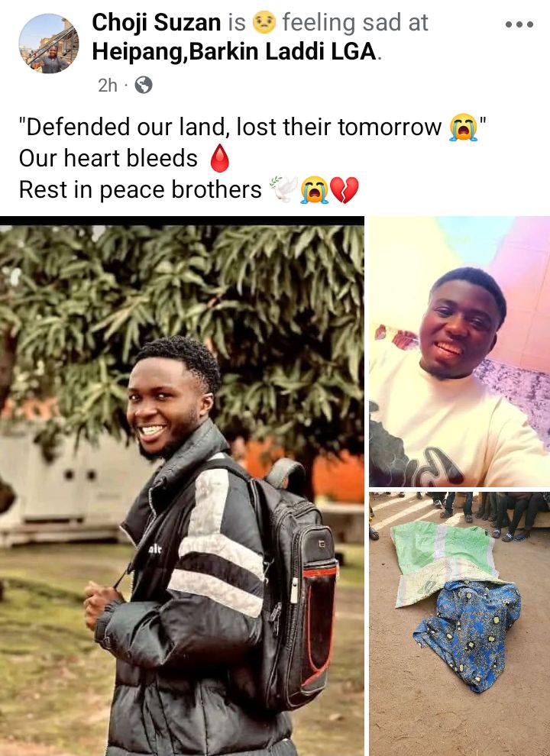Click the feeling sad status text

point(355,23)
